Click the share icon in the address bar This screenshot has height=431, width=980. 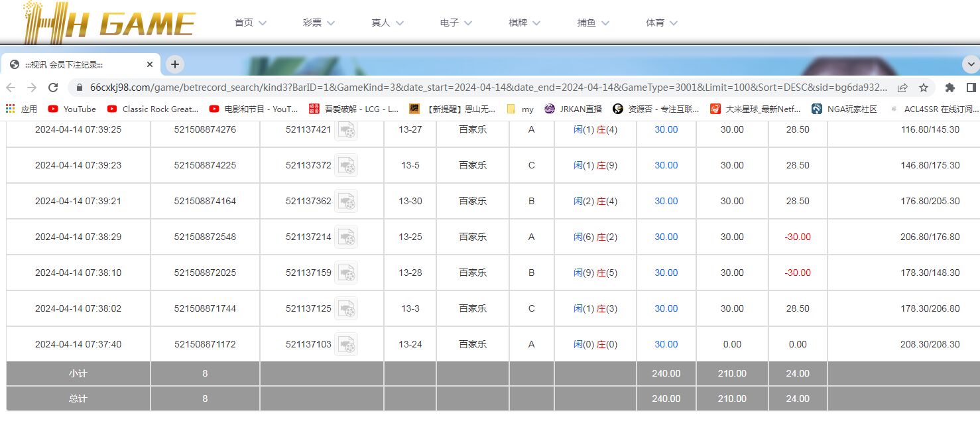tap(902, 88)
